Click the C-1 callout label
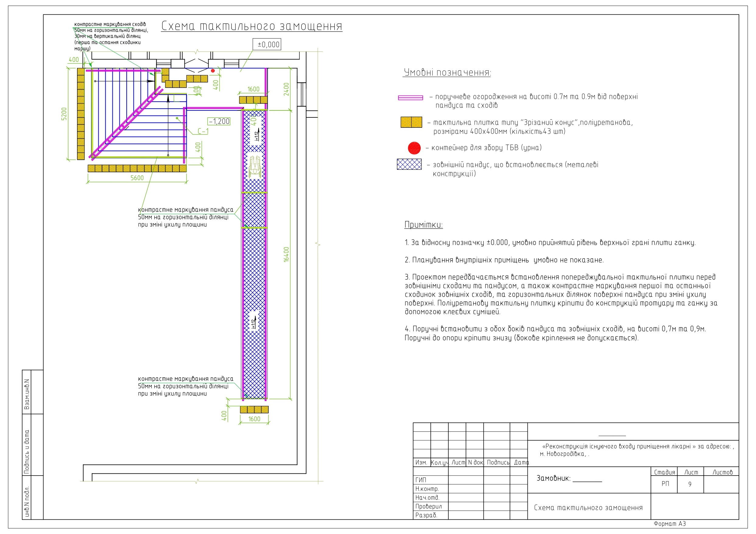This screenshot has height=534, width=756. [x=203, y=131]
